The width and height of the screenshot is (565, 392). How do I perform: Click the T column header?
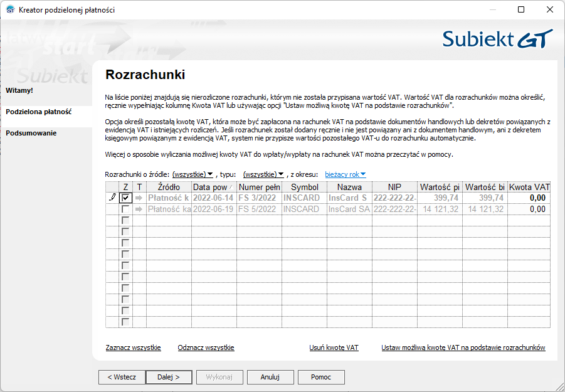[139, 187]
